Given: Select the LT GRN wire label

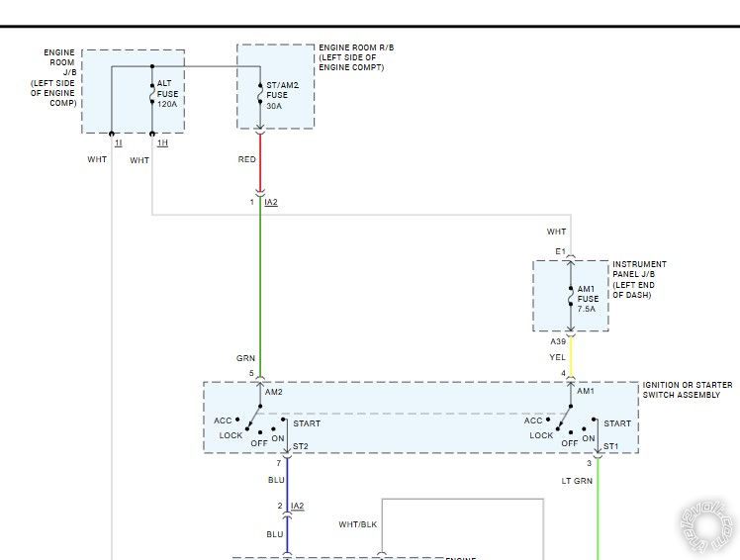Looking at the screenshot, I should pyautogui.click(x=577, y=481).
